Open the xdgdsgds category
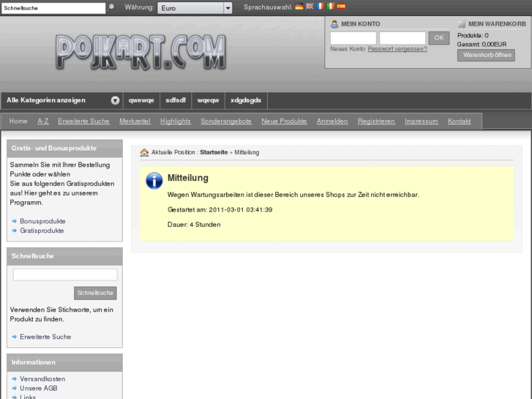Viewport: 532px width, 399px height. point(246,100)
